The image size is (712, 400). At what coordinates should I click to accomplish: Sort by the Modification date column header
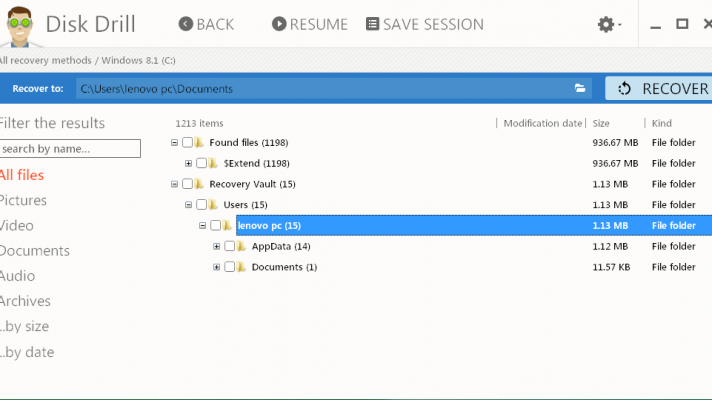coord(541,123)
